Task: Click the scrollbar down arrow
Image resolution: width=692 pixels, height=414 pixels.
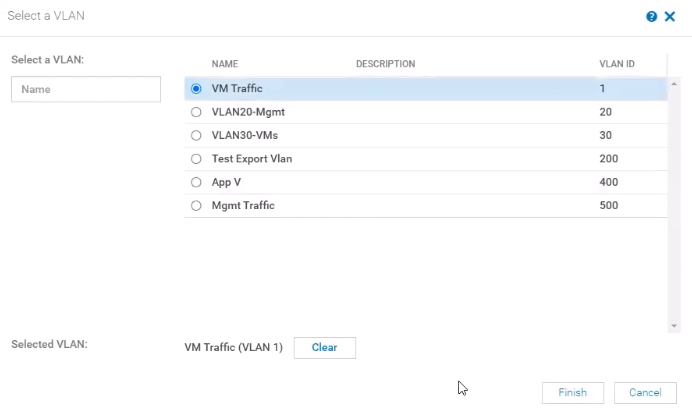Action: 673,326
